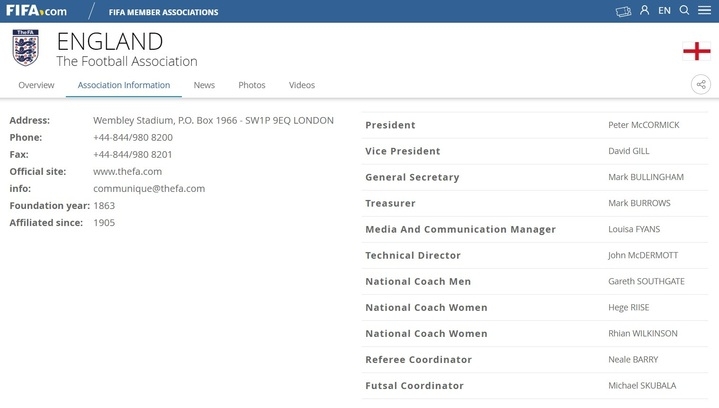Open the Videos tab
Image resolution: width=719 pixels, height=408 pixels.
tap(302, 85)
